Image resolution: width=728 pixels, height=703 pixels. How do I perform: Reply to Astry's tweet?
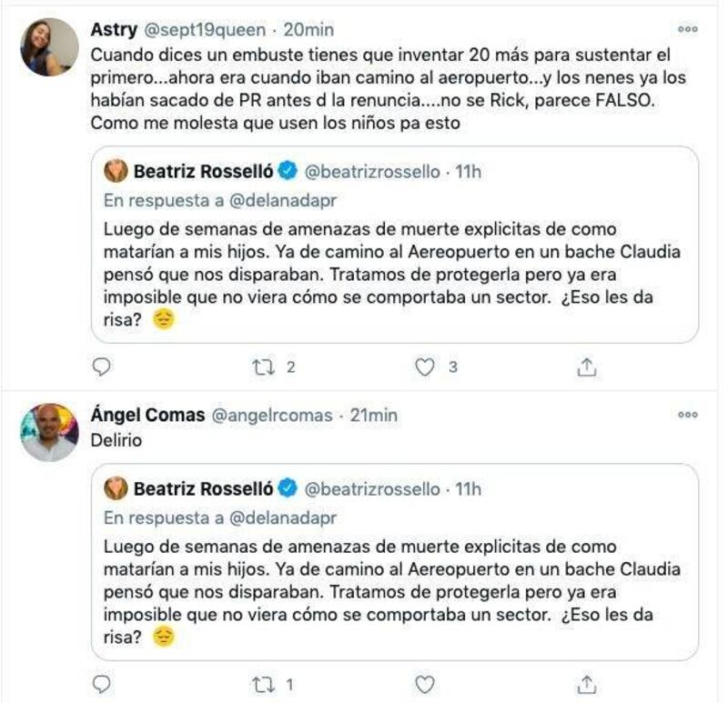point(102,367)
